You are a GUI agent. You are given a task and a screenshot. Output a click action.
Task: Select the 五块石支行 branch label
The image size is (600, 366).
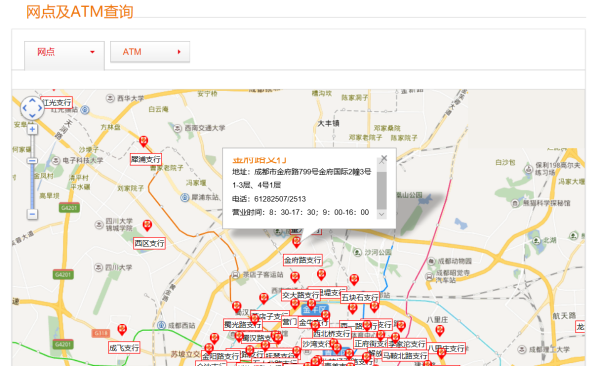[360, 297]
